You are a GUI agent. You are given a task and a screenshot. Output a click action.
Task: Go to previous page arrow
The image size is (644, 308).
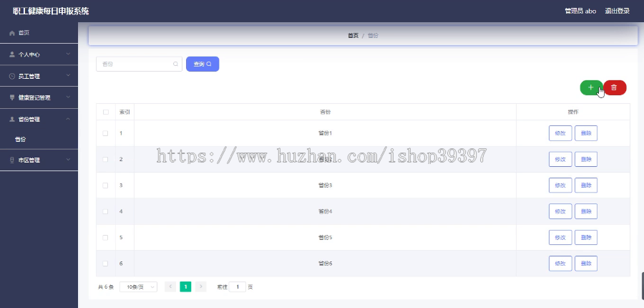tap(170, 287)
